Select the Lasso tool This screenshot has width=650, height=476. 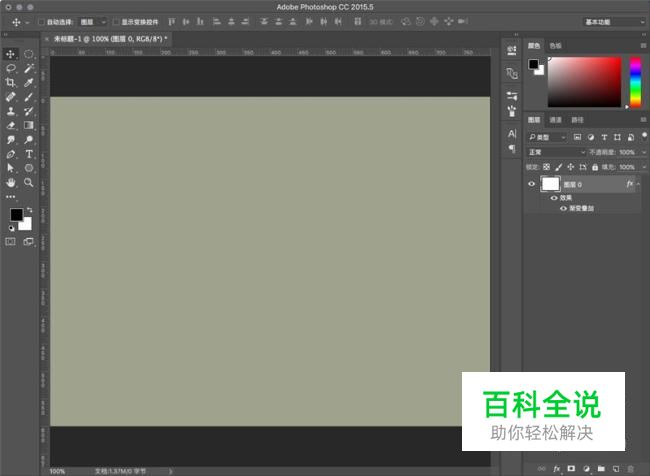(11, 68)
